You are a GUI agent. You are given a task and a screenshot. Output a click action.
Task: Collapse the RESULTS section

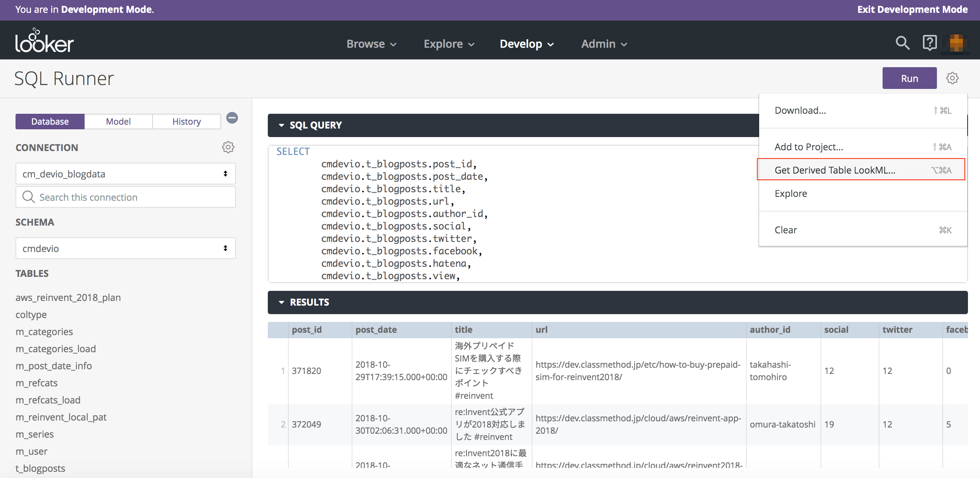point(281,302)
